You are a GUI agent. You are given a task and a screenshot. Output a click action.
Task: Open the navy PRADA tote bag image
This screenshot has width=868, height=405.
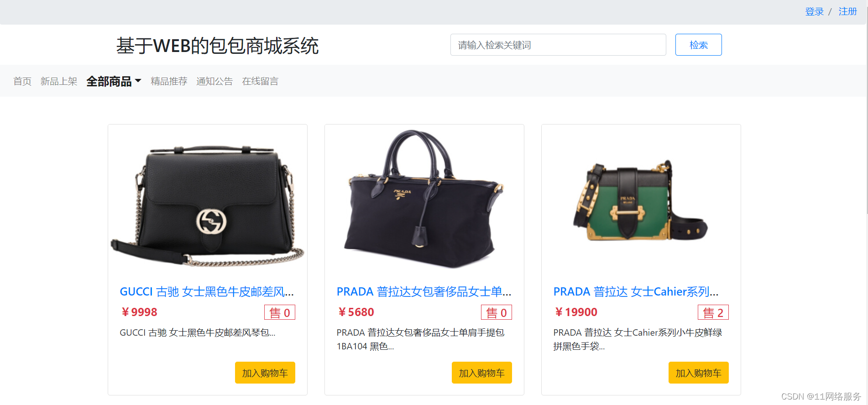tap(424, 199)
